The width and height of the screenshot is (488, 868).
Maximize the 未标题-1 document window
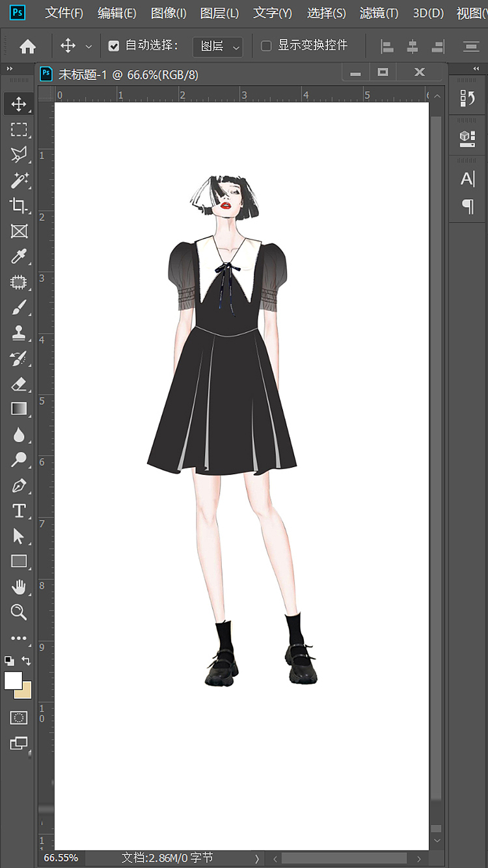383,73
